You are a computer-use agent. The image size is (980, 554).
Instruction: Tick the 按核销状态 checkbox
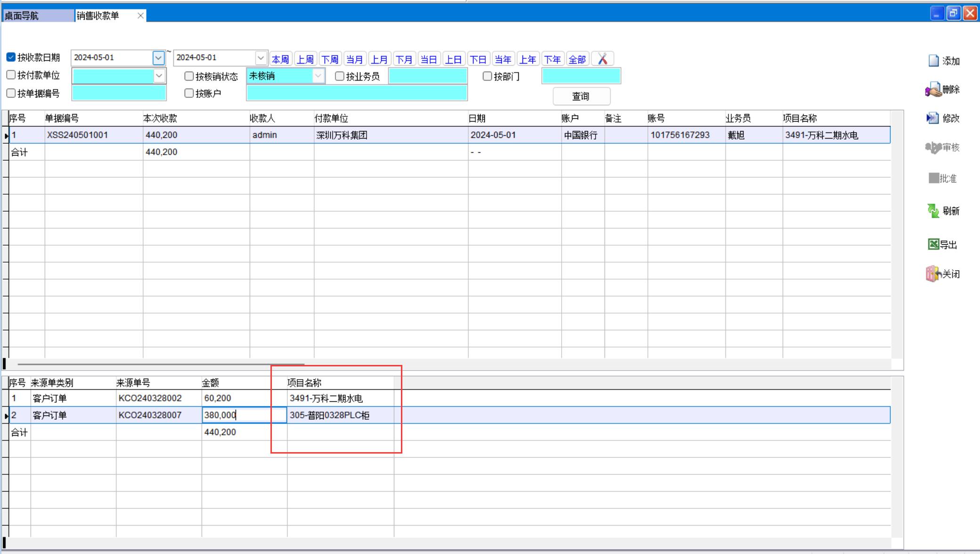[x=189, y=76]
